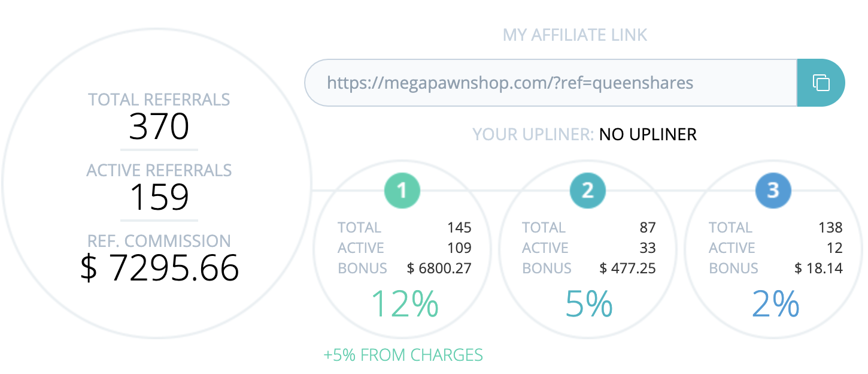Click the Active Referrals count 159

tap(159, 197)
